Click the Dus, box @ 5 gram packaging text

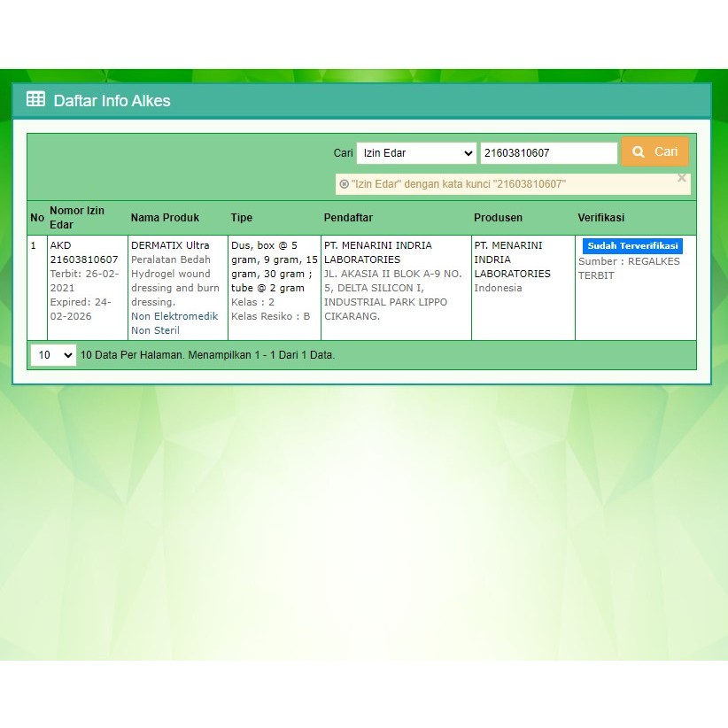click(x=274, y=267)
